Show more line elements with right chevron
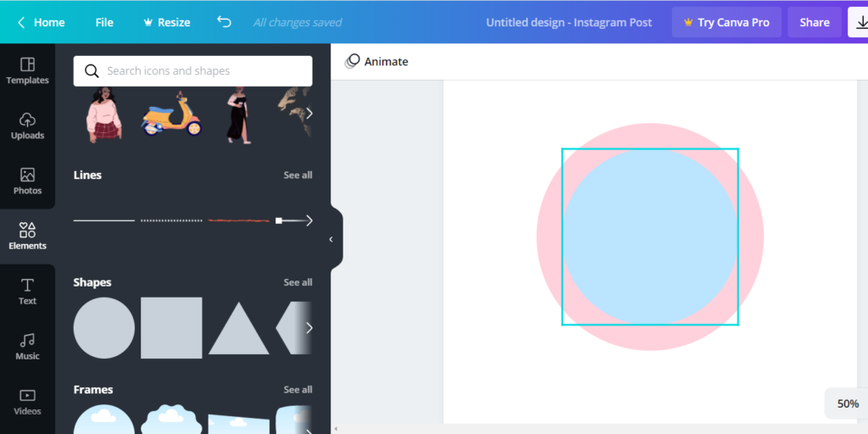The image size is (868, 434). coord(309,221)
